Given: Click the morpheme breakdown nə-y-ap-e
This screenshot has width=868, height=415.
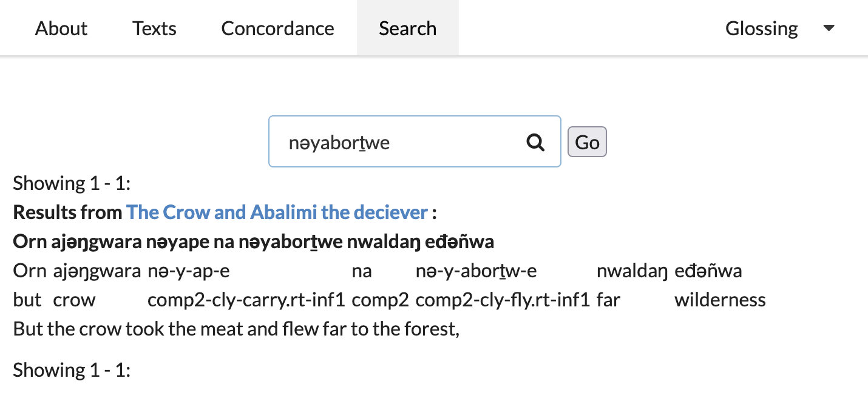Looking at the screenshot, I should (x=189, y=271).
